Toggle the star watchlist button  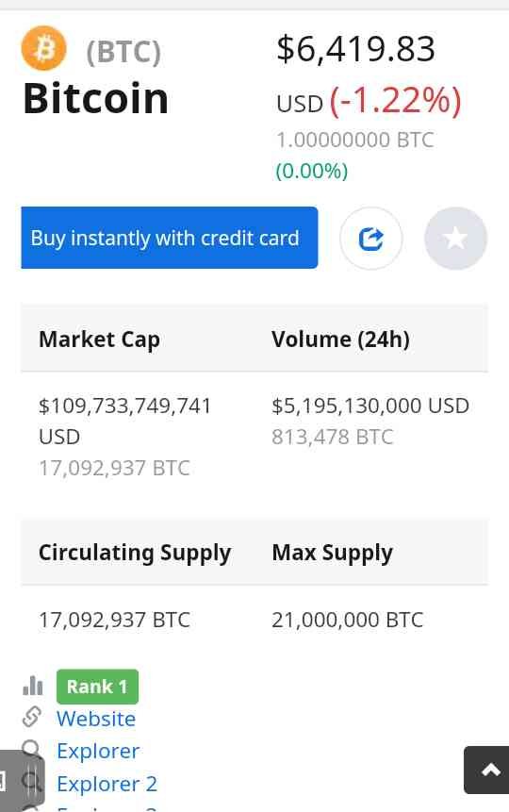[455, 239]
